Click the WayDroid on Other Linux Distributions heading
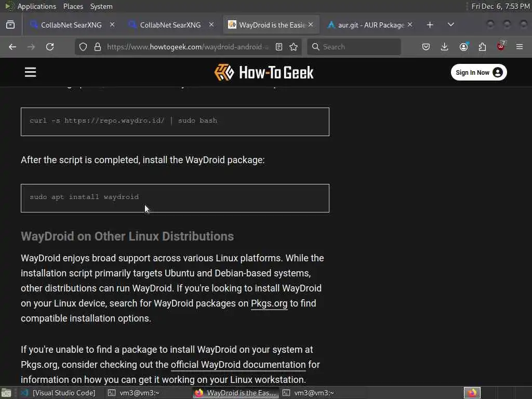 pos(127,236)
